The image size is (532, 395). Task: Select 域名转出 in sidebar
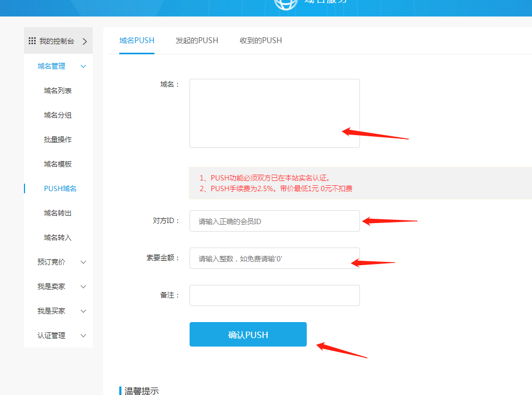pos(58,213)
